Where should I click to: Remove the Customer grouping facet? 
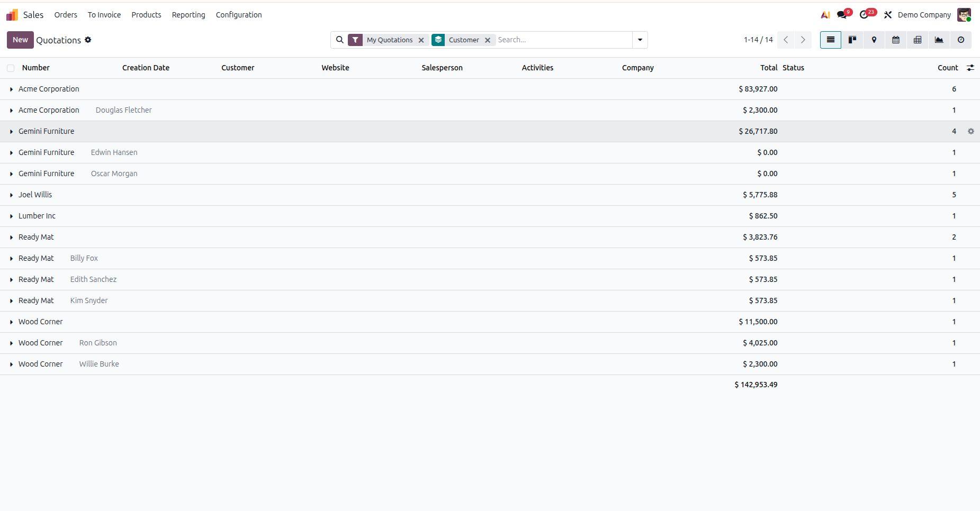[488, 40]
